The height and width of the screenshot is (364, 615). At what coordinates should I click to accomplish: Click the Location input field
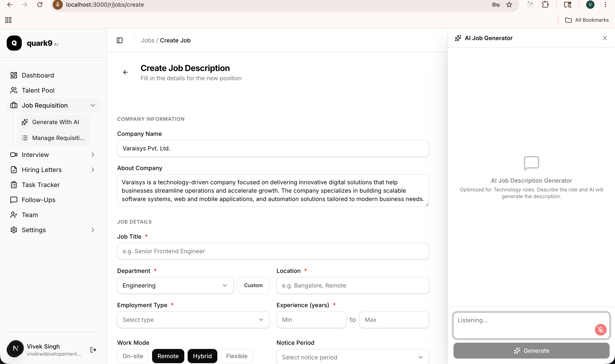point(352,285)
